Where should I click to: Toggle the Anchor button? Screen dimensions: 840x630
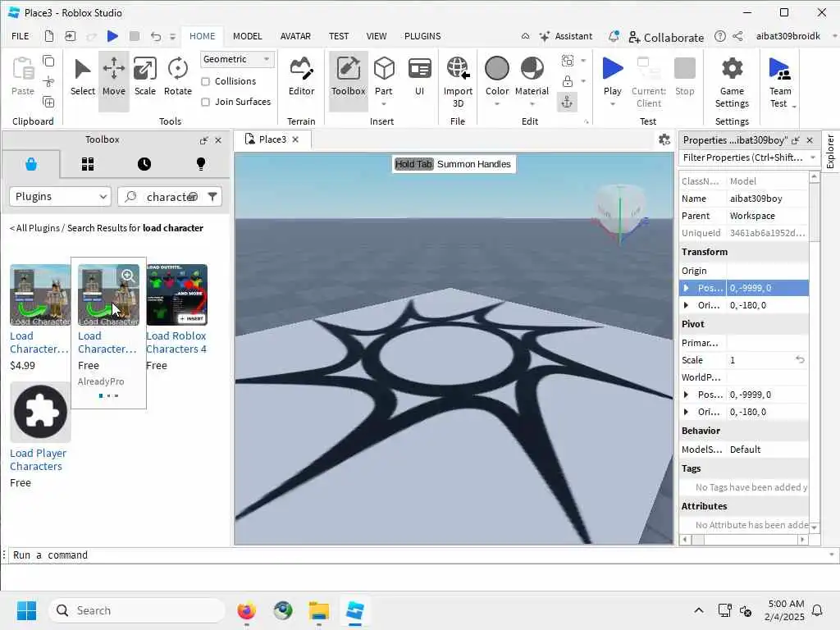(x=568, y=102)
